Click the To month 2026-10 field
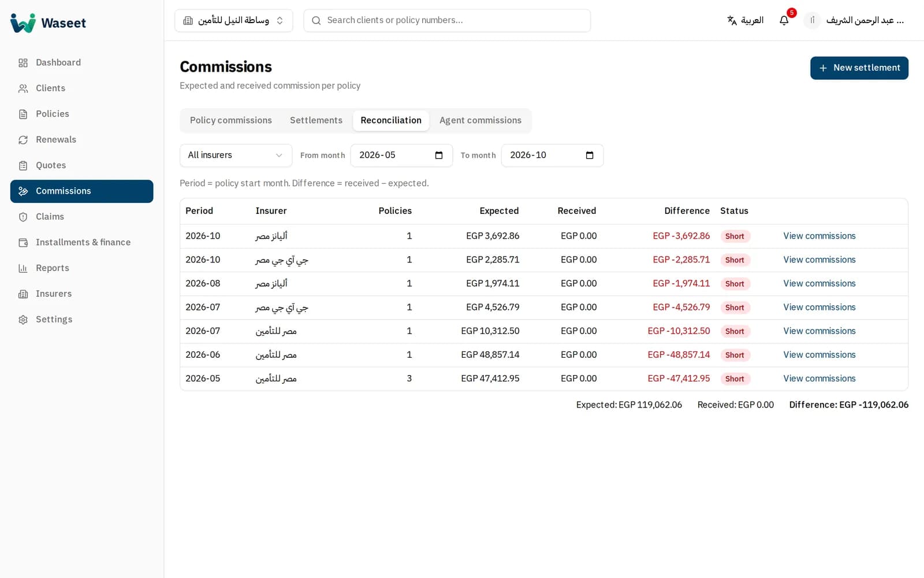 click(x=552, y=155)
